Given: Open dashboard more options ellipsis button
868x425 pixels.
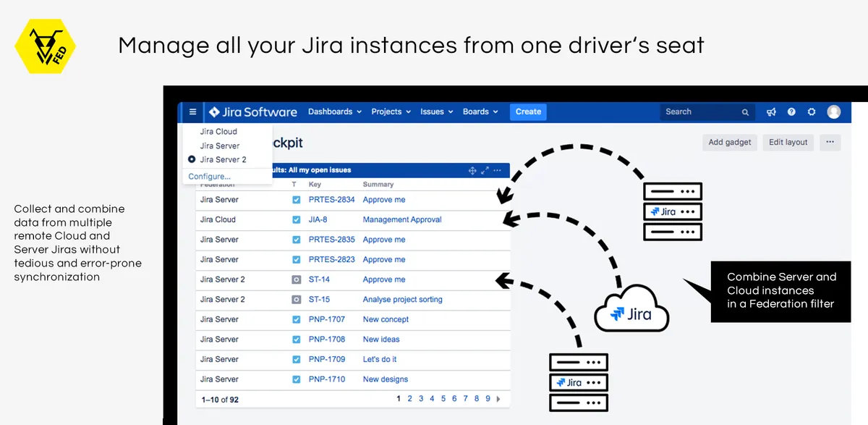Looking at the screenshot, I should pos(830,142).
